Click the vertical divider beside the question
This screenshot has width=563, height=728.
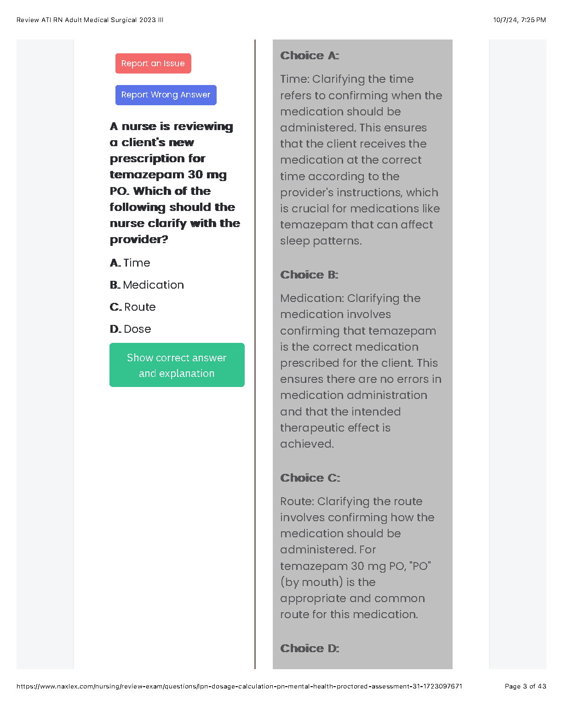[x=255, y=354]
